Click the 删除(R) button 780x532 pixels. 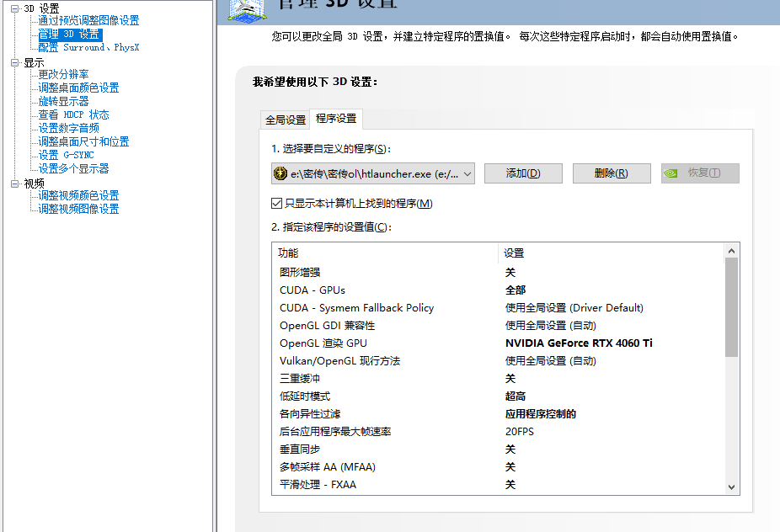click(x=612, y=173)
